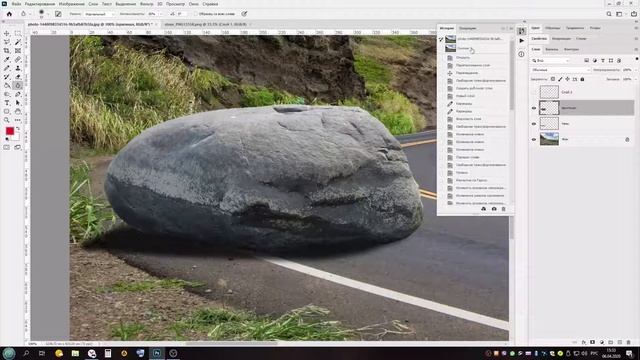The height and width of the screenshot is (360, 640).
Task: Click the white background color swatch
Action: [16, 138]
